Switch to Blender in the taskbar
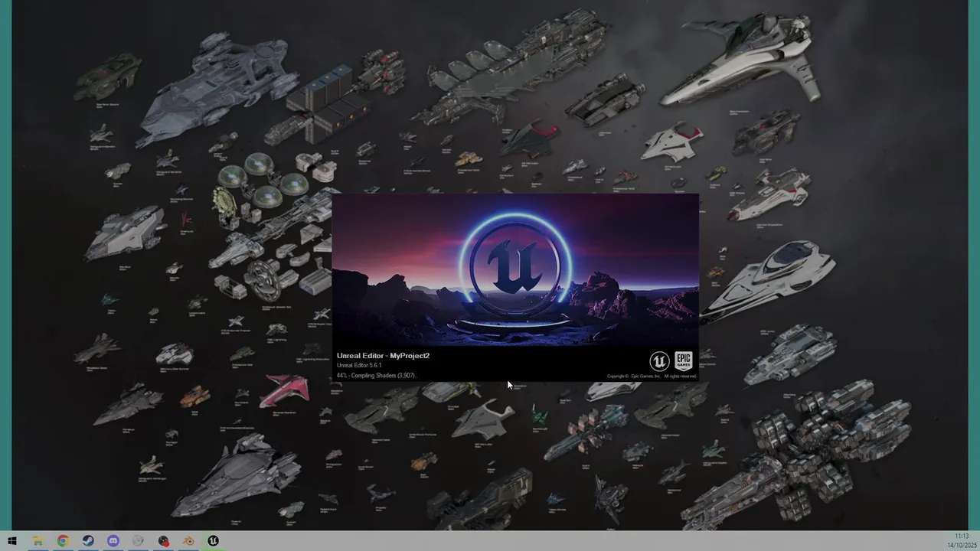The image size is (980, 551). coord(188,541)
